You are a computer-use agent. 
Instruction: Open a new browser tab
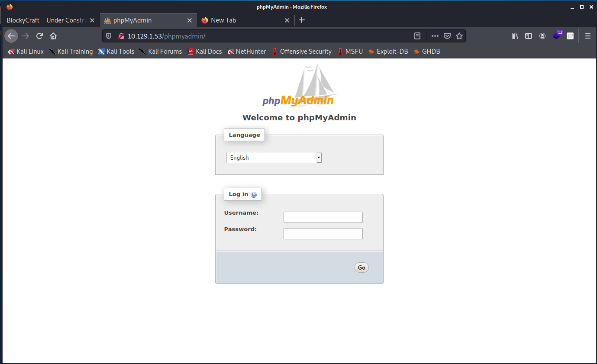point(302,20)
